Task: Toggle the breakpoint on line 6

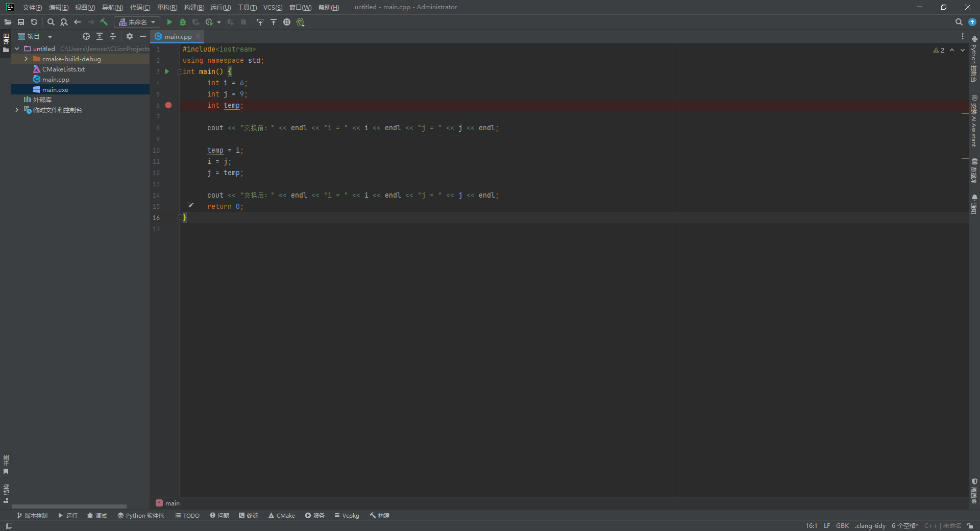Action: (168, 105)
